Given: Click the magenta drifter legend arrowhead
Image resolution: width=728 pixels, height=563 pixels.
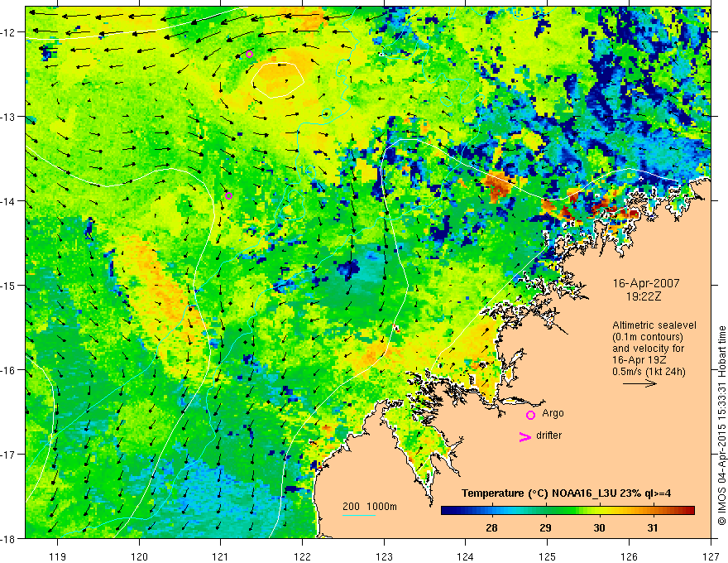Looking at the screenshot, I should pyautogui.click(x=524, y=436).
